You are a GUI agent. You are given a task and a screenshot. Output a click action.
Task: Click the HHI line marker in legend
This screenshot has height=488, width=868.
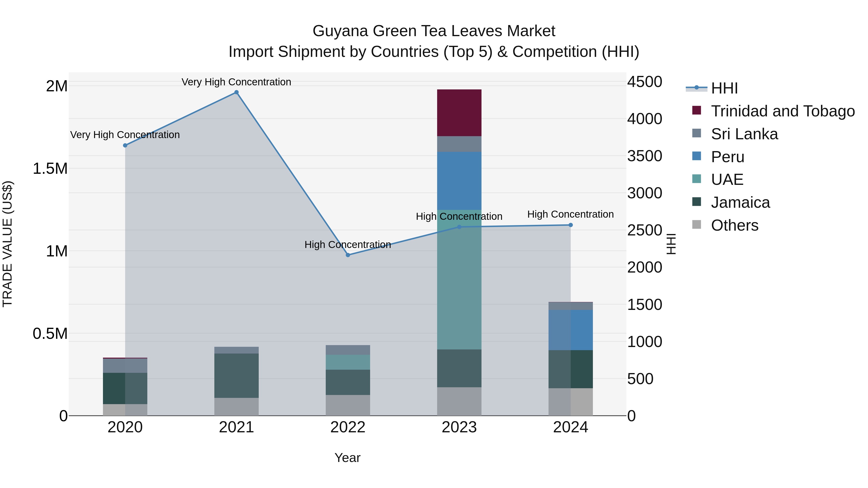tap(697, 87)
